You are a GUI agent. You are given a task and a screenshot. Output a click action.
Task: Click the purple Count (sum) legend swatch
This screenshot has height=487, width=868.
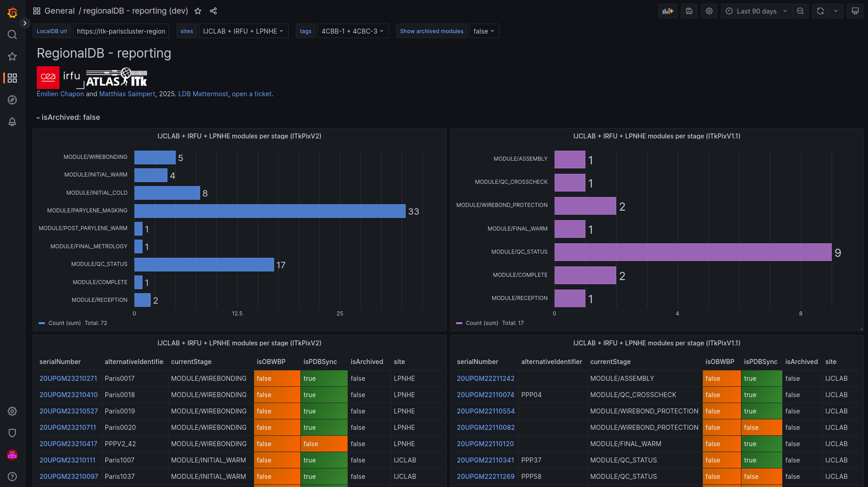point(459,323)
